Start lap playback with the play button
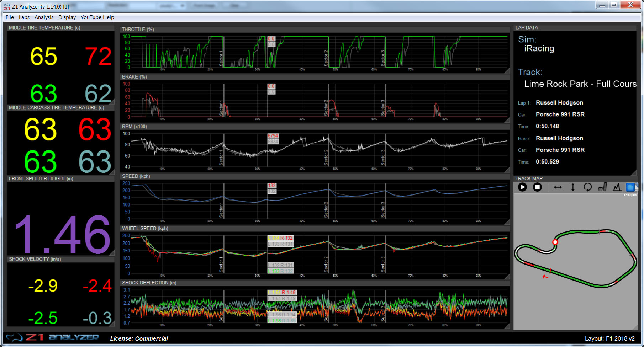644x347 pixels. (522, 187)
